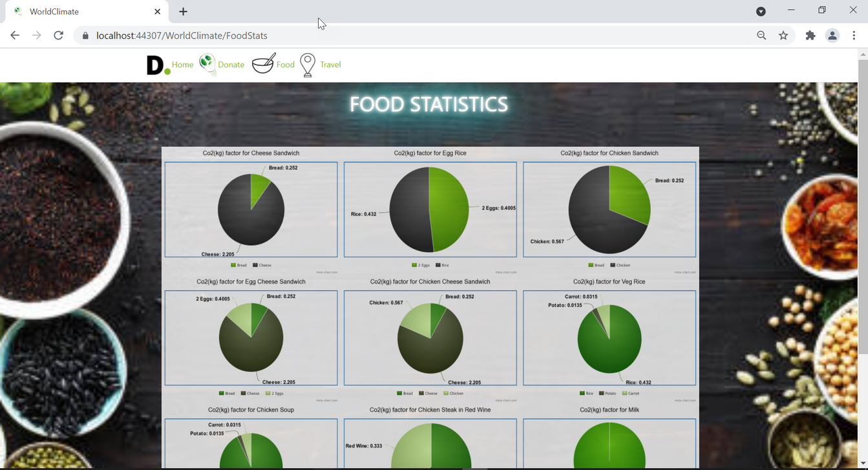Click the D logo in the navbar
The width and height of the screenshot is (868, 470).
pos(158,65)
